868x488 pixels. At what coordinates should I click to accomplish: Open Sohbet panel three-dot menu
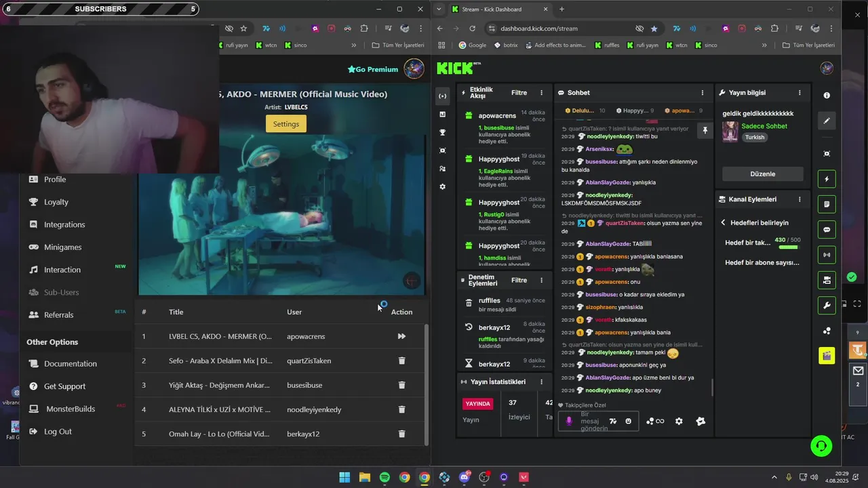(x=702, y=93)
